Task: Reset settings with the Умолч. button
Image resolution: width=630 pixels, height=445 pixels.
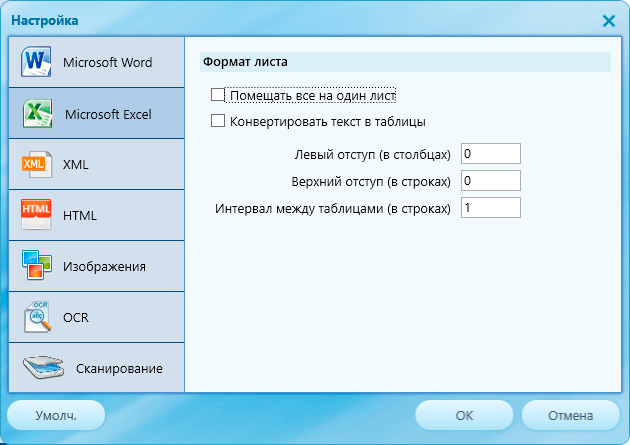Action: (x=56, y=415)
